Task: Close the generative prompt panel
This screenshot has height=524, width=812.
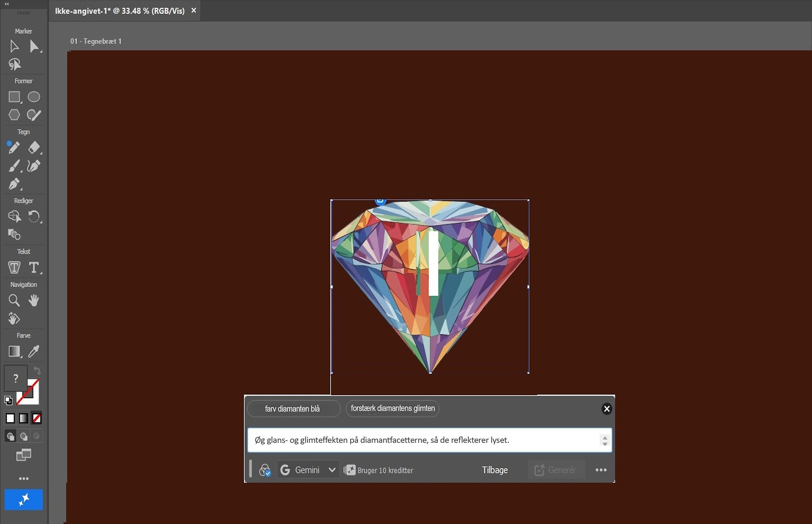Action: point(606,409)
